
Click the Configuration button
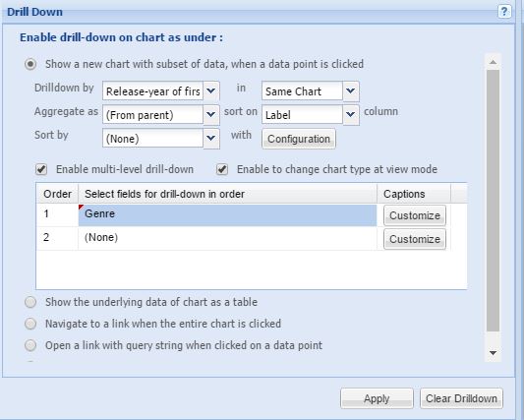(x=299, y=139)
